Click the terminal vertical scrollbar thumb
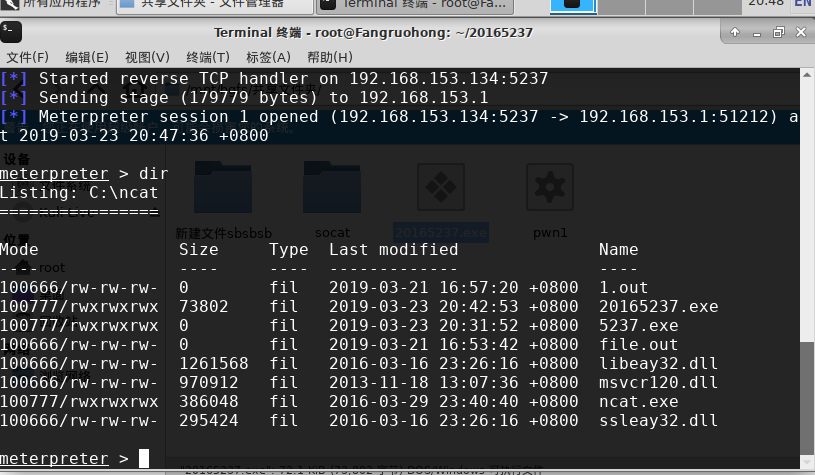 (807, 398)
